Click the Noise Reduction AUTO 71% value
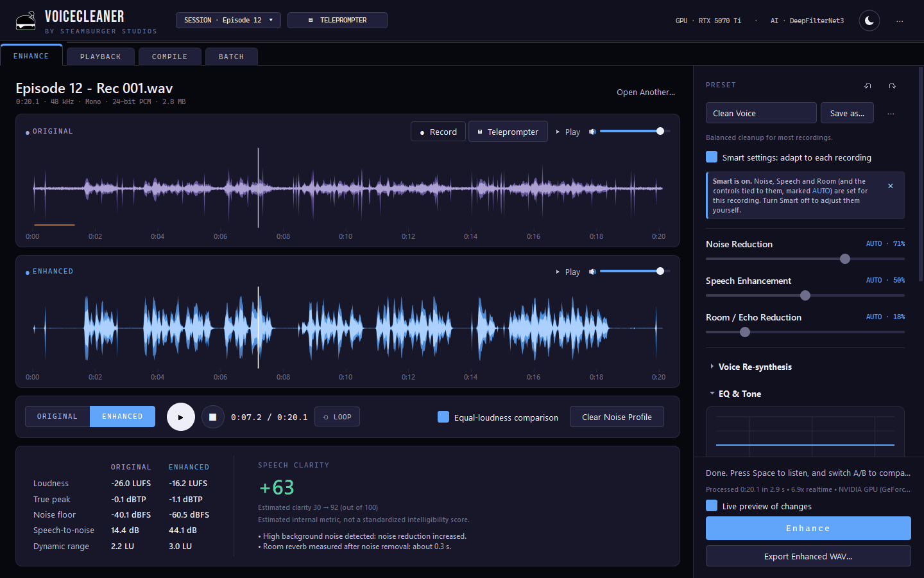924x578 pixels. 886,244
